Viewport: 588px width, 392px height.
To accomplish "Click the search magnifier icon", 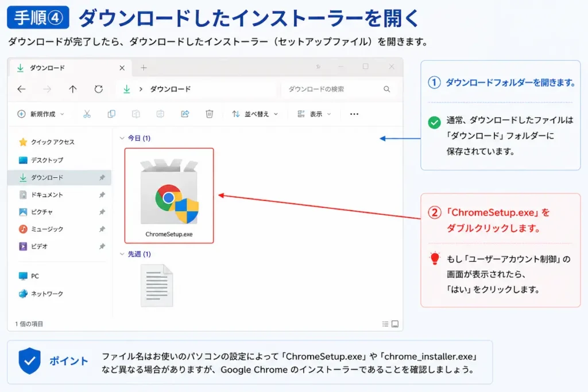I will pos(386,89).
